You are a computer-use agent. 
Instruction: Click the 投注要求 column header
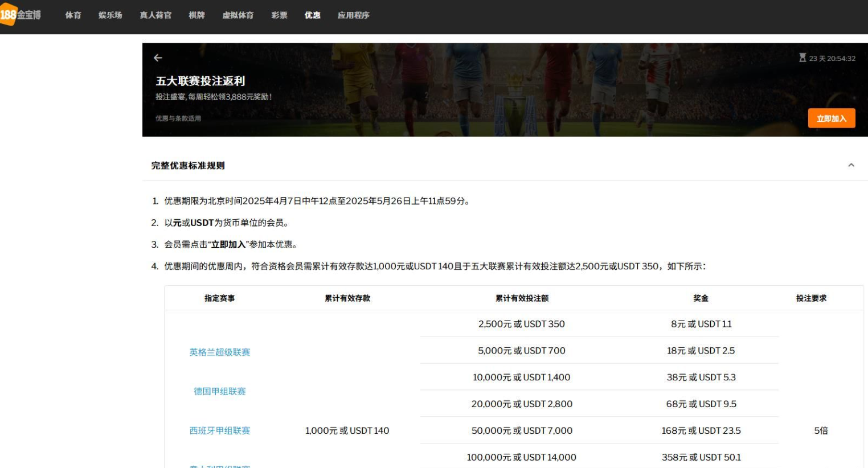pyautogui.click(x=812, y=298)
